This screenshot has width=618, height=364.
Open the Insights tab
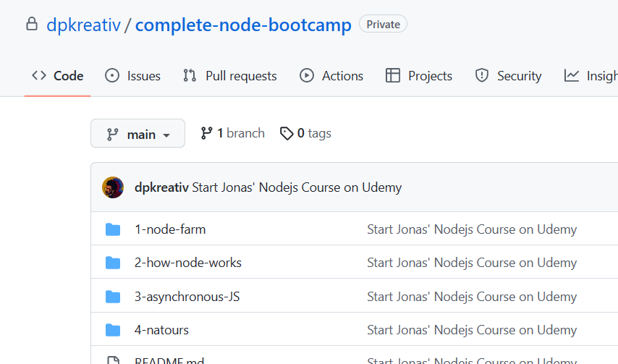pyautogui.click(x=591, y=76)
